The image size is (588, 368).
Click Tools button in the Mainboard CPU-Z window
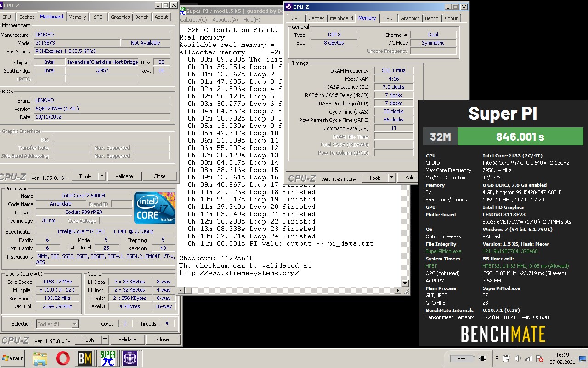tap(85, 176)
